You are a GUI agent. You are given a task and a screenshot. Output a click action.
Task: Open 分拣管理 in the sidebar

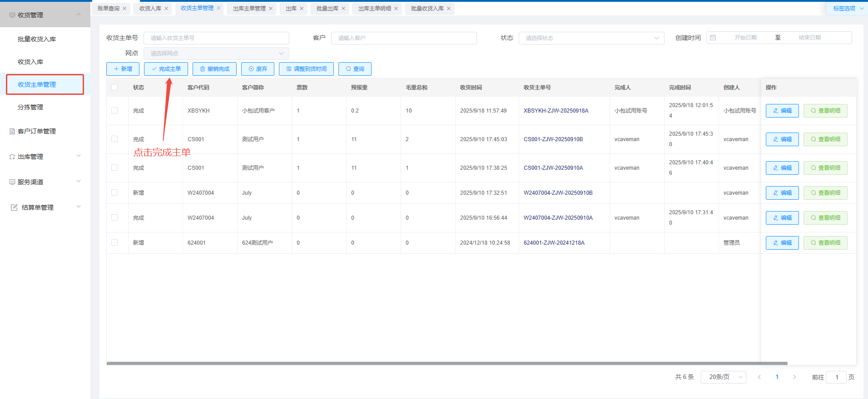[x=30, y=107]
